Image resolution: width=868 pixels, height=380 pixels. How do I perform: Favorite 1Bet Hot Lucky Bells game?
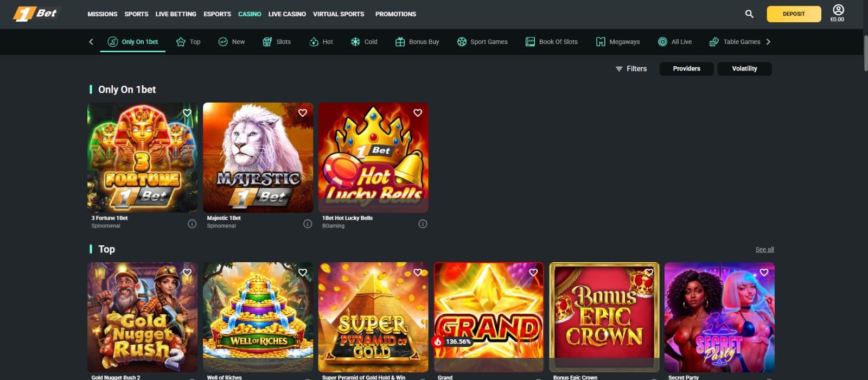tap(418, 113)
